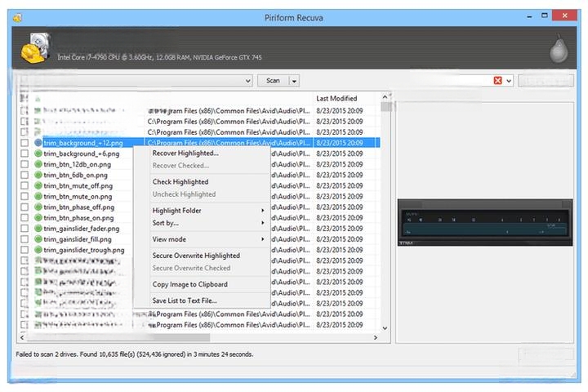Expand the Highlight Folder submenu
The width and height of the screenshot is (588, 392).
coord(208,211)
